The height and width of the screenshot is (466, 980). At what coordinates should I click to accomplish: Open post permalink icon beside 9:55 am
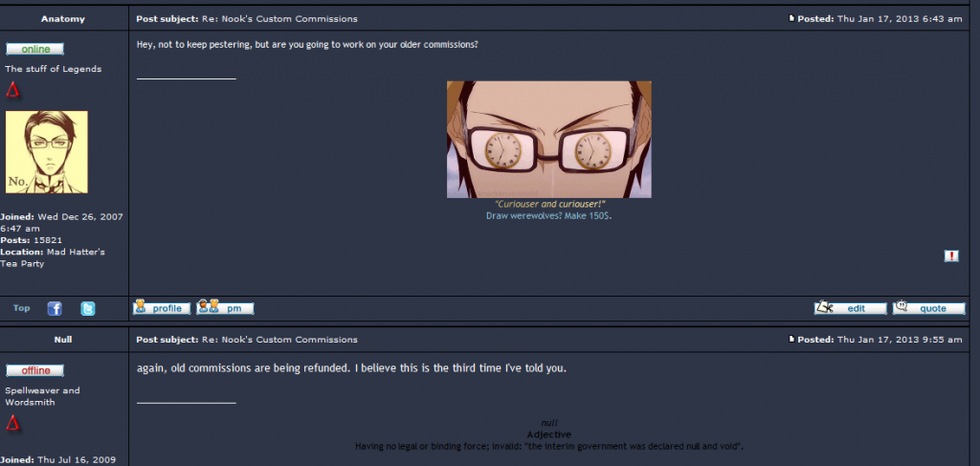(x=791, y=339)
